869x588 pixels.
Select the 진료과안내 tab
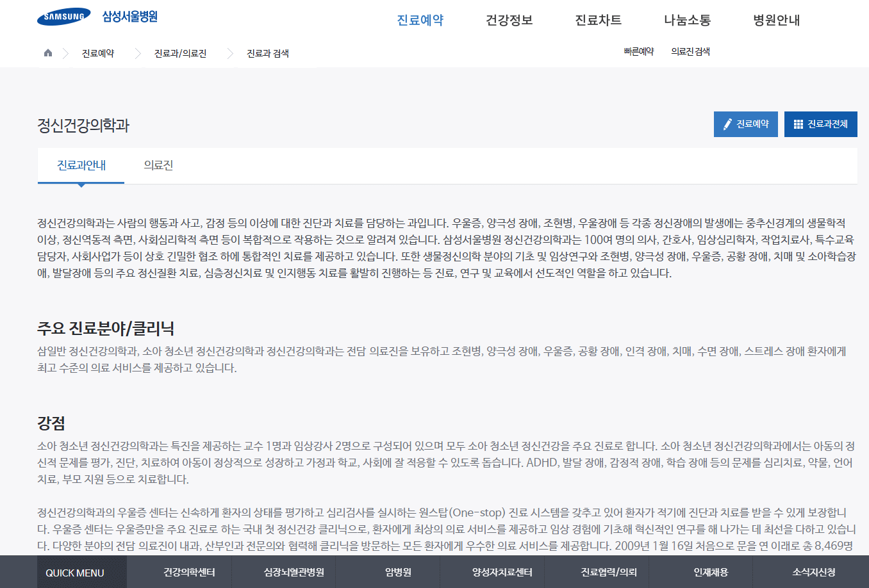point(80,165)
